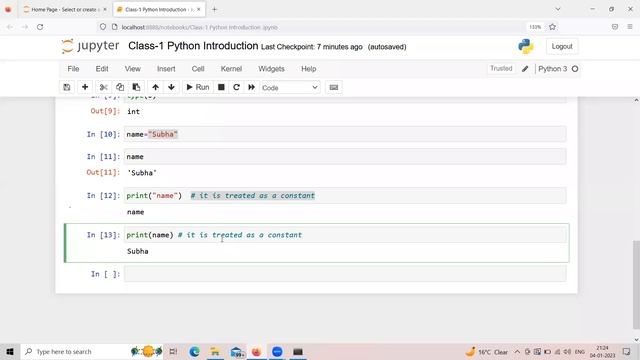Interrupt the kernel with the stop icon
640x360 pixels.
221,87
